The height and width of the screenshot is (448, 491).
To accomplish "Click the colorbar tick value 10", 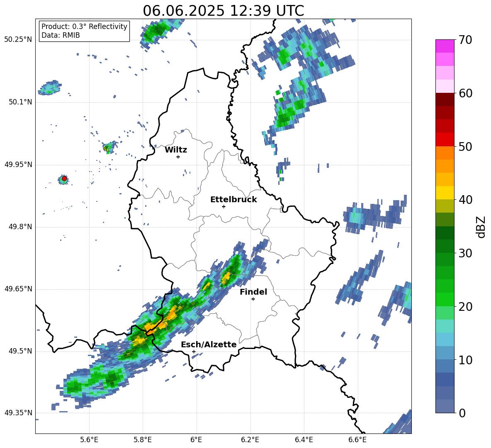I will tap(465, 360).
